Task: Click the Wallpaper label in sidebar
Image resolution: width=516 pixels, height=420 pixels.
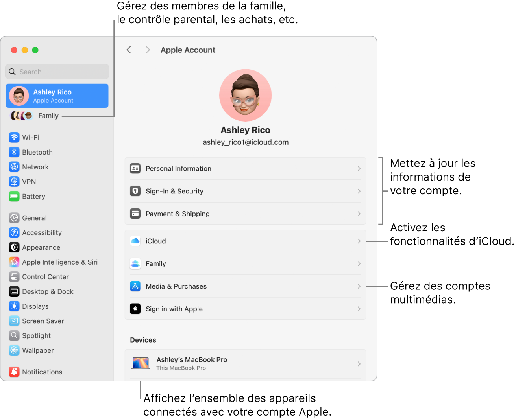Action: click(38, 350)
